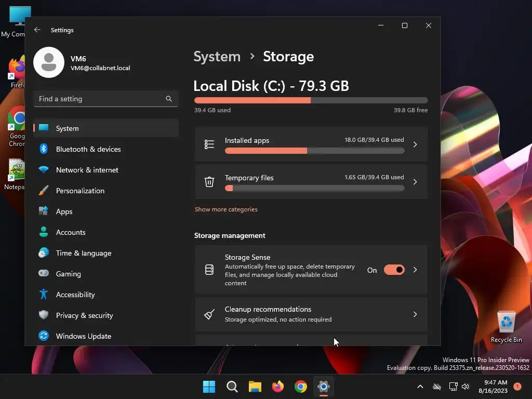
Task: Launch Google Chrome from the taskbar
Action: click(301, 387)
